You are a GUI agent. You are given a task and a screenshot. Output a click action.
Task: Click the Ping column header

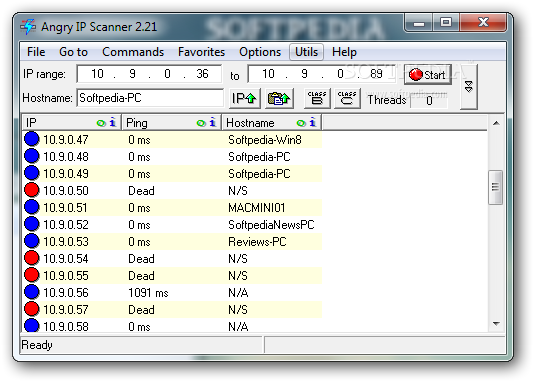pos(172,123)
